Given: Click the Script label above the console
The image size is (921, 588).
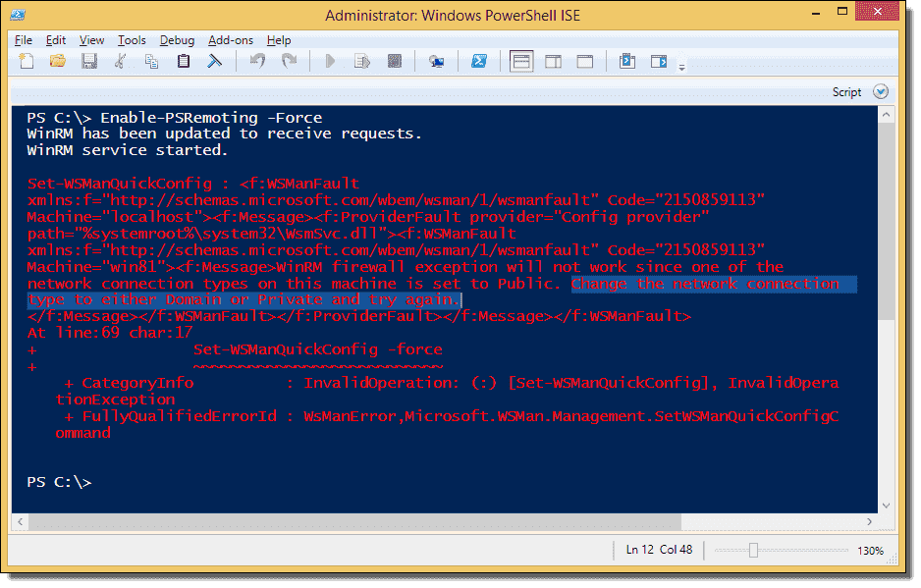Looking at the screenshot, I should click(846, 92).
